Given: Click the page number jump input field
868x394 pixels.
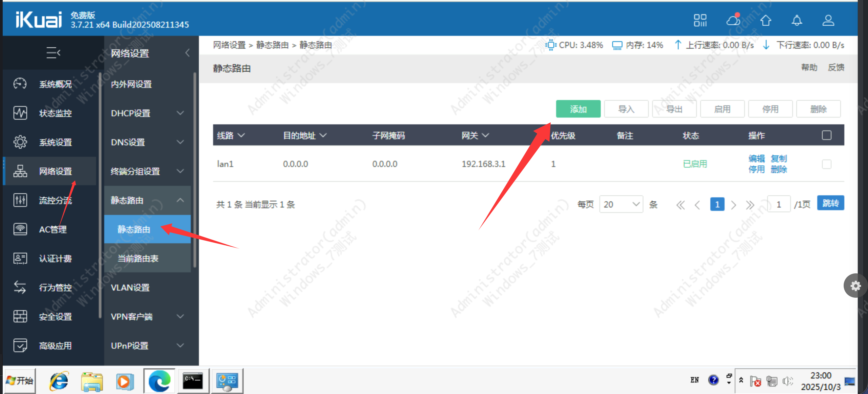Looking at the screenshot, I should tap(778, 204).
